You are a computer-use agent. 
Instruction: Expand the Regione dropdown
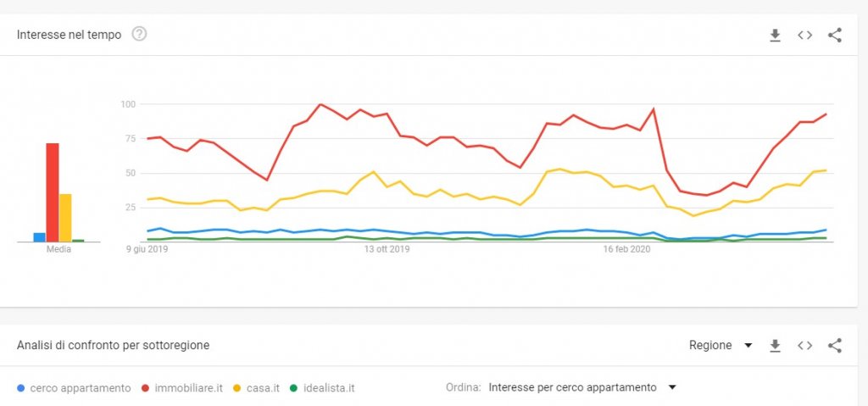721,346
